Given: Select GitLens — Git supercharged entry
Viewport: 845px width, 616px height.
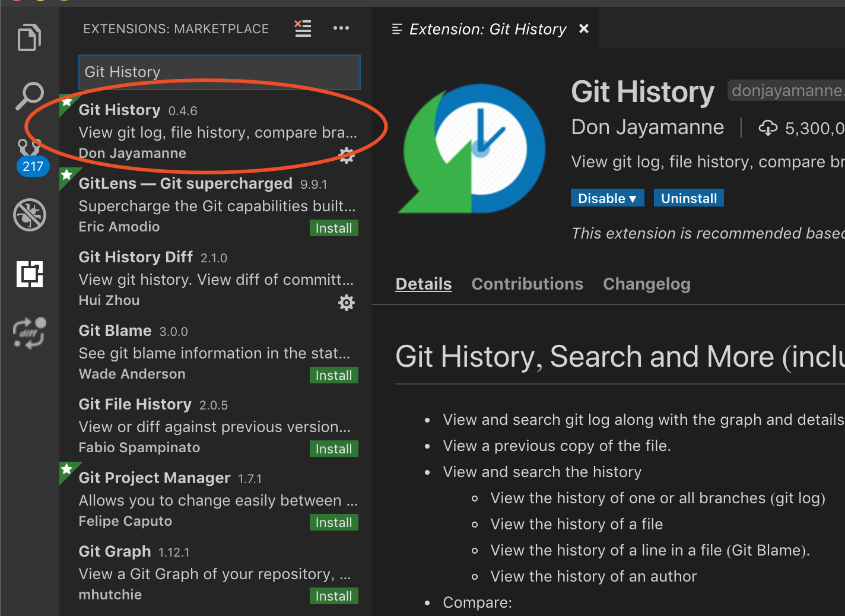Looking at the screenshot, I should [216, 205].
